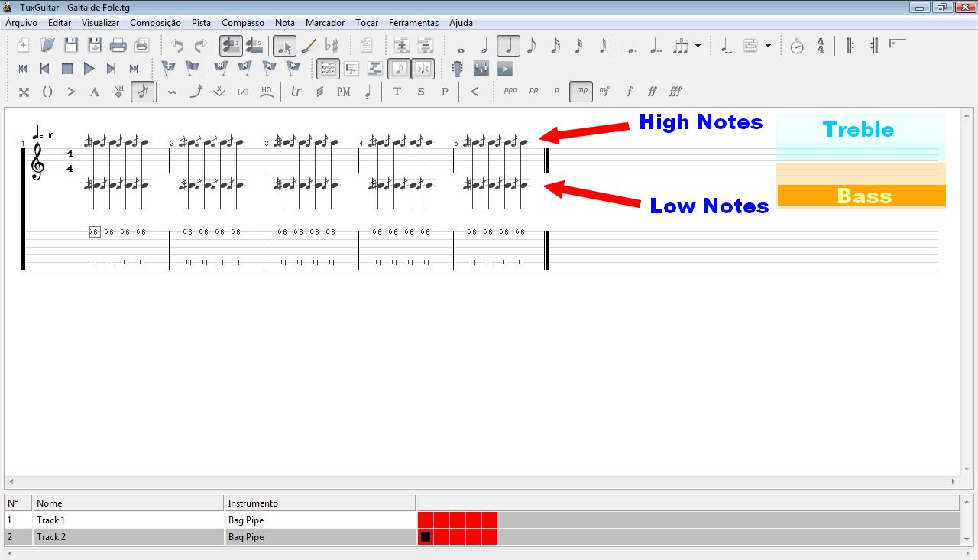Click the guitar headstock instrument icon
This screenshot has width=978, height=560.
pyautogui.click(x=458, y=69)
